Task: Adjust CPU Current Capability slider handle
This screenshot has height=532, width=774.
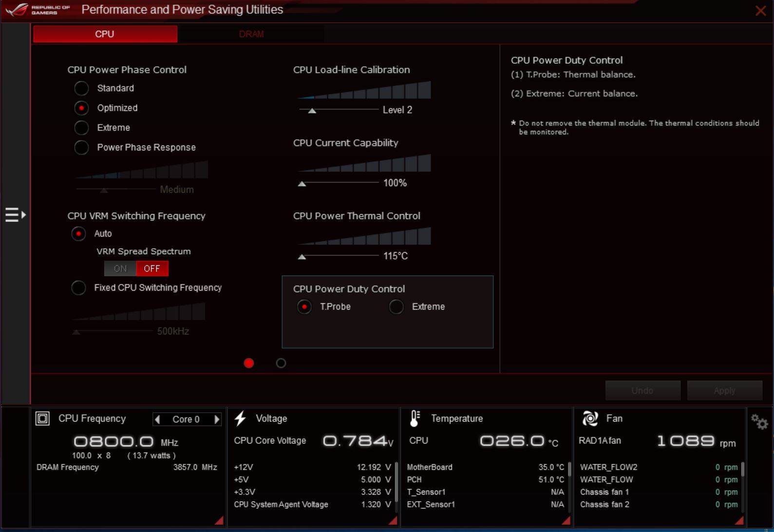Action: tap(302, 184)
